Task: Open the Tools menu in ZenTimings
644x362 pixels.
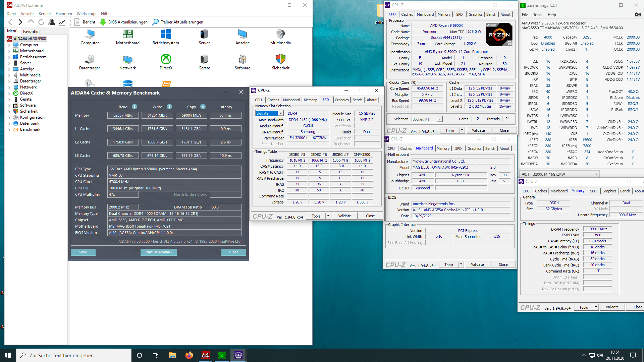Action: tap(538, 15)
